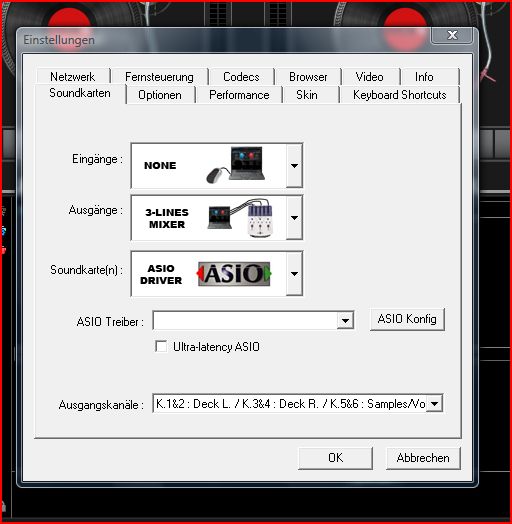512x524 pixels.
Task: Confirm settings with the OK button
Action: click(x=336, y=458)
